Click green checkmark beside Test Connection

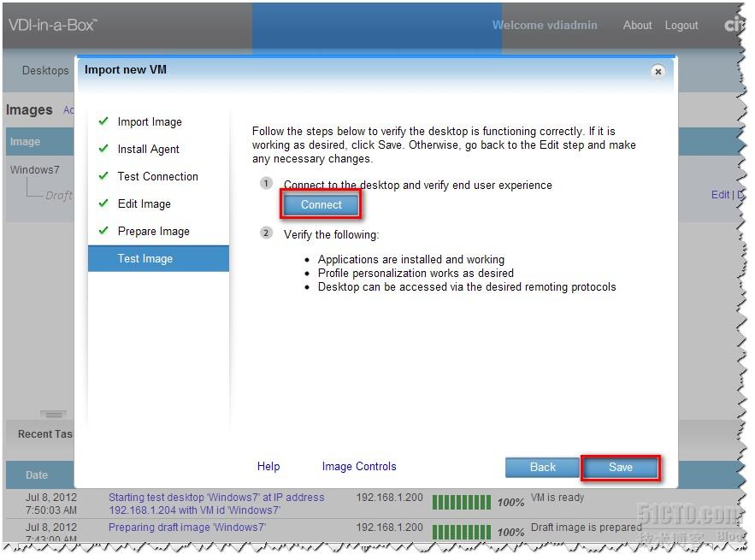[x=103, y=176]
